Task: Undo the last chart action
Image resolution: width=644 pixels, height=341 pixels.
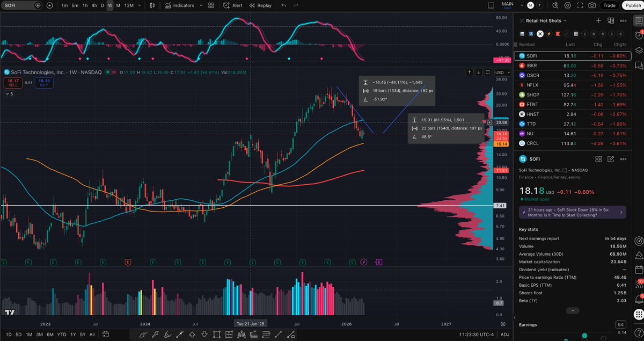Action: point(283,5)
